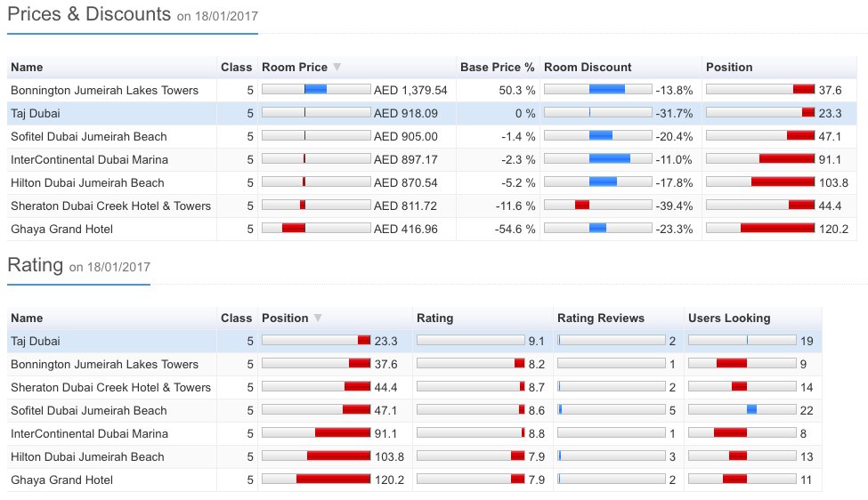Click the AED 918.09 room price value

tap(405, 113)
